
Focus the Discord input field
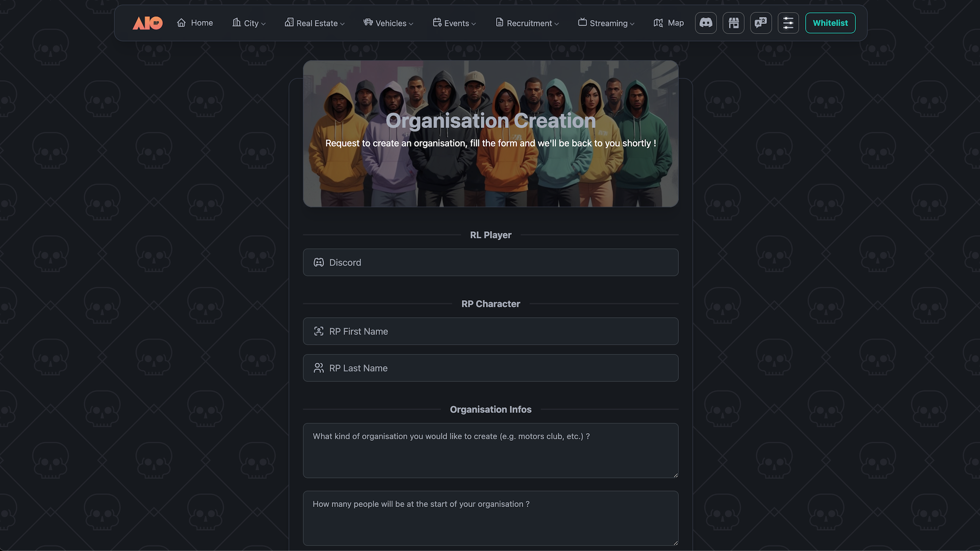click(491, 262)
